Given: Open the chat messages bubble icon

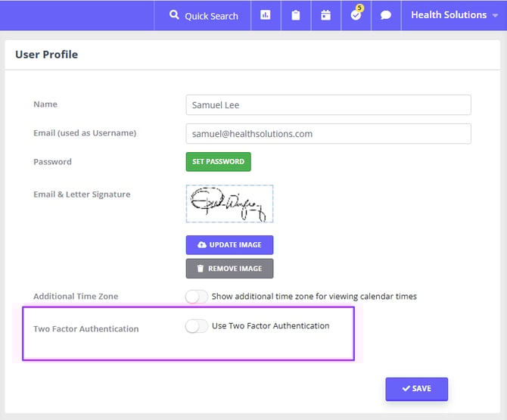Looking at the screenshot, I should click(x=386, y=15).
